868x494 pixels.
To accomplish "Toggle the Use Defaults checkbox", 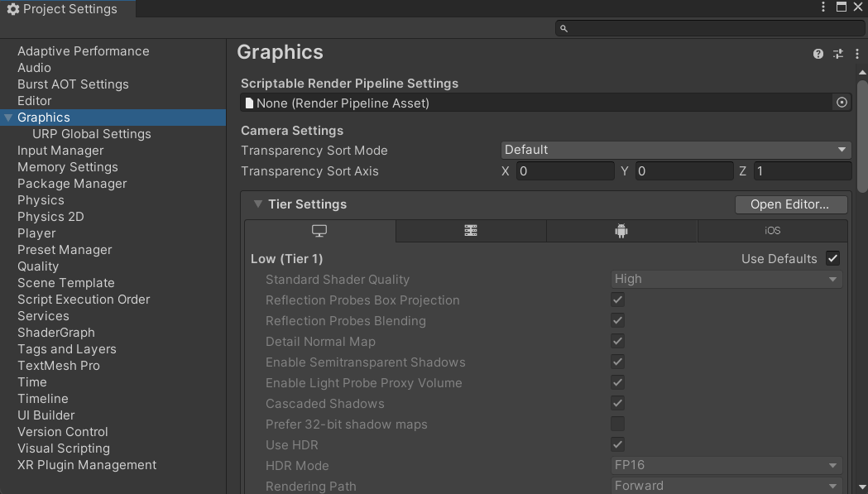I will (832, 258).
